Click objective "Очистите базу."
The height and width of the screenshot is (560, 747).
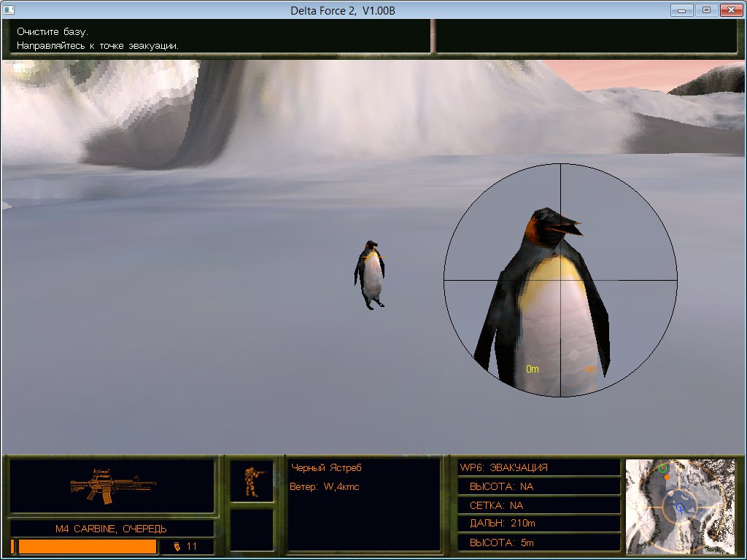tap(53, 32)
